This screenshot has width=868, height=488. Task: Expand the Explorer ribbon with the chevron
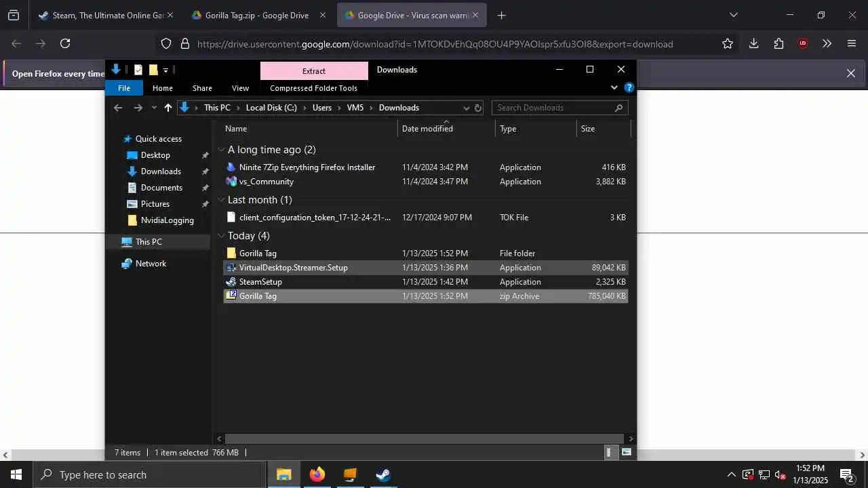click(x=614, y=87)
